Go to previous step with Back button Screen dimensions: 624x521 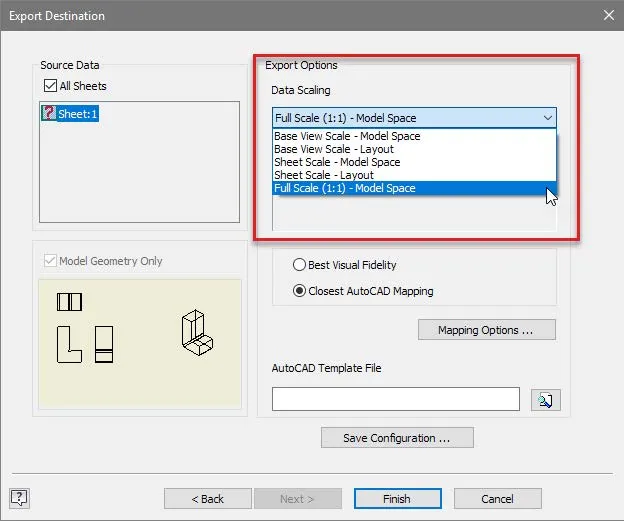[x=208, y=499]
